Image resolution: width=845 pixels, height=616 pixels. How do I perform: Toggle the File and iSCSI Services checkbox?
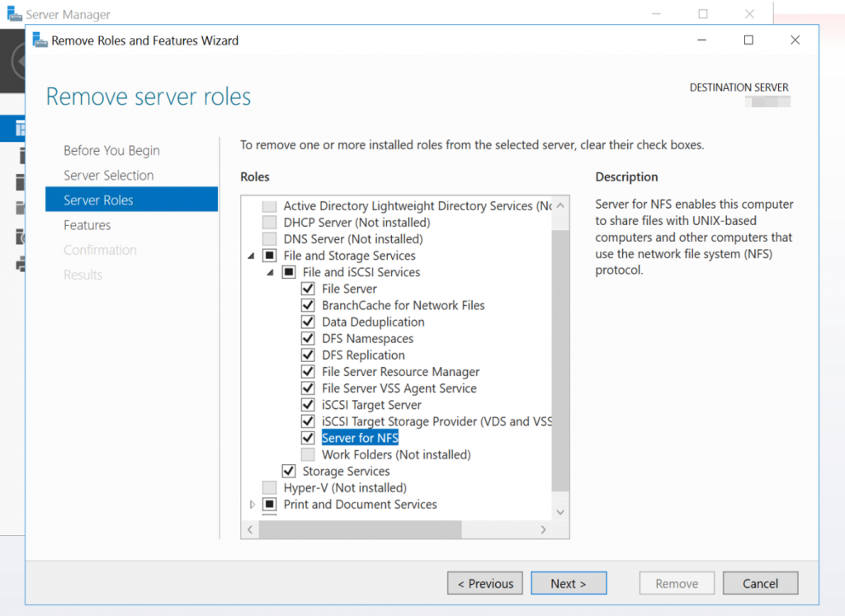point(289,272)
